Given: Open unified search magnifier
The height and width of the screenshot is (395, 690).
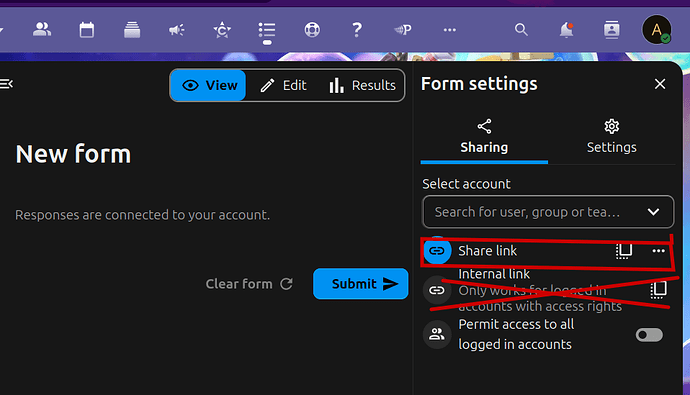Looking at the screenshot, I should [521, 30].
